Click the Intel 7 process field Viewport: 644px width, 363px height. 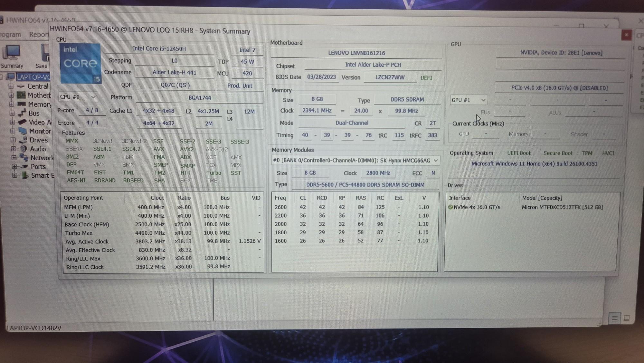pos(247,50)
